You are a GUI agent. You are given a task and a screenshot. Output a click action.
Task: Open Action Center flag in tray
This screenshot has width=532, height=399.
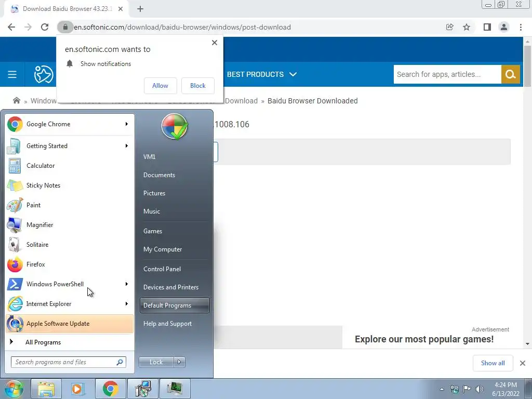(x=467, y=389)
